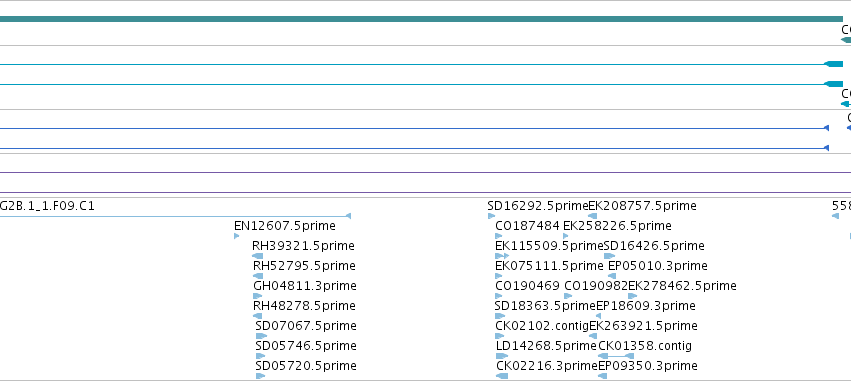Image resolution: width=851 pixels, height=381 pixels.
Task: Click the CK01358.contig label
Action: coord(645,346)
